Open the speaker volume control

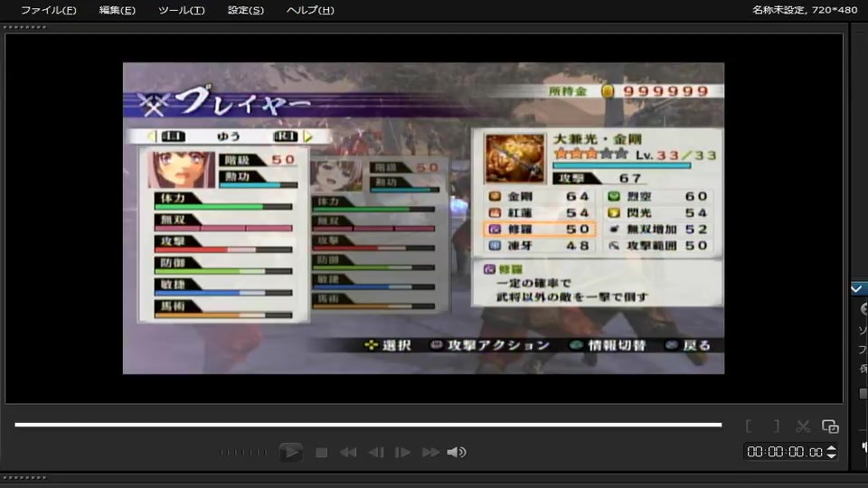[456, 453]
